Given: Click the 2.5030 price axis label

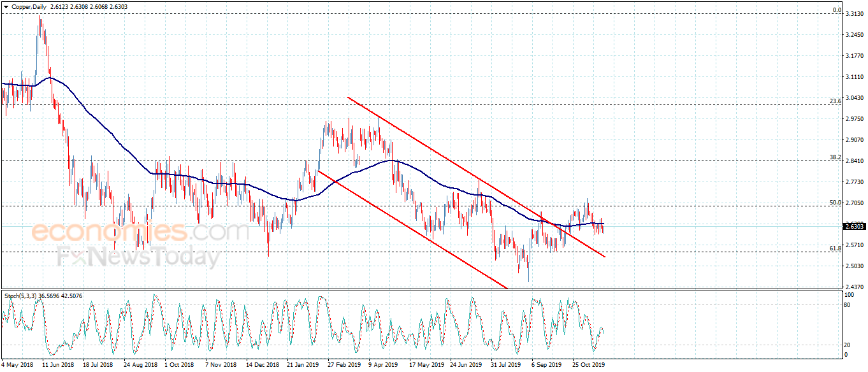Looking at the screenshot, I should 854,266.
